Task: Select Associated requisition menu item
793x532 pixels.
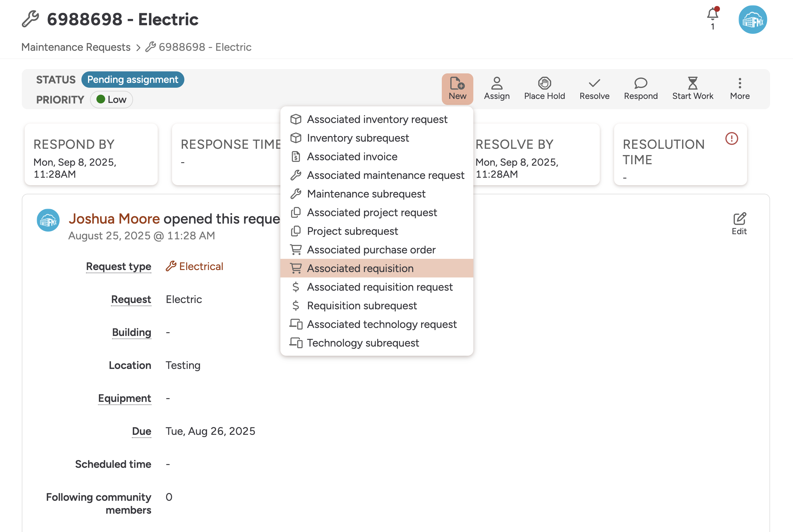Action: point(360,268)
